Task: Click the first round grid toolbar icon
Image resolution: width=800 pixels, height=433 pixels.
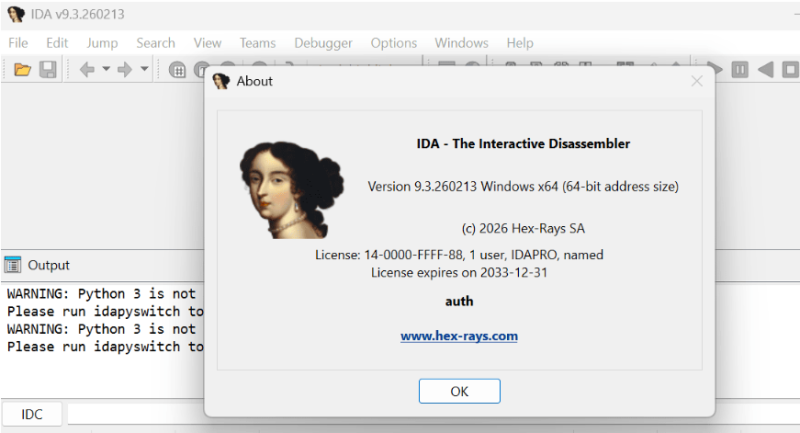Action: [177, 70]
